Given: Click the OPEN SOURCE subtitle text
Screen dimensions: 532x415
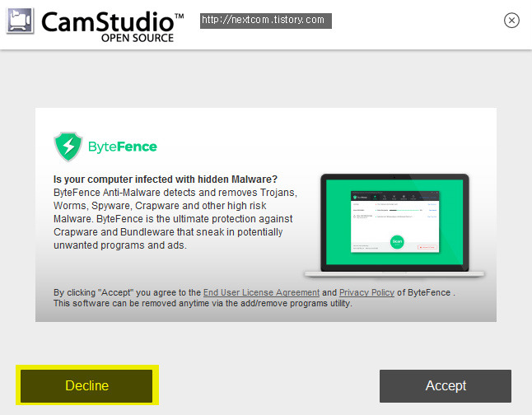Looking at the screenshot, I should click(x=138, y=38).
